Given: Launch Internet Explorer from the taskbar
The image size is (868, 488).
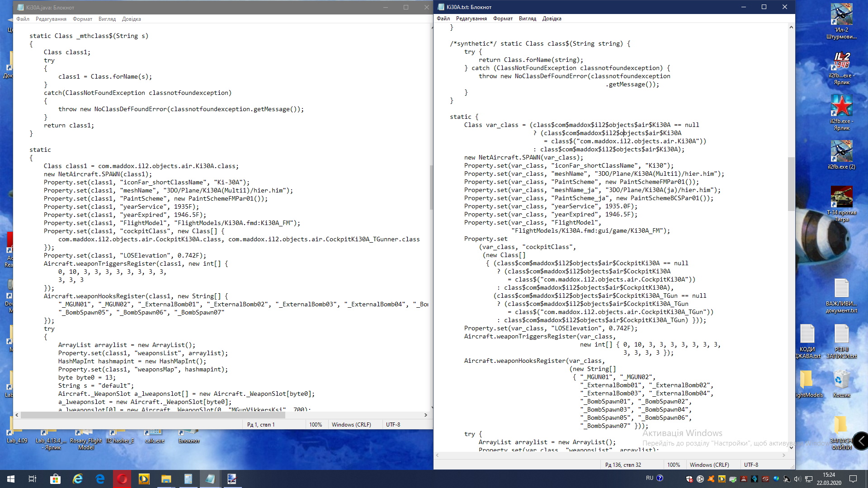Looking at the screenshot, I should coord(78,479).
